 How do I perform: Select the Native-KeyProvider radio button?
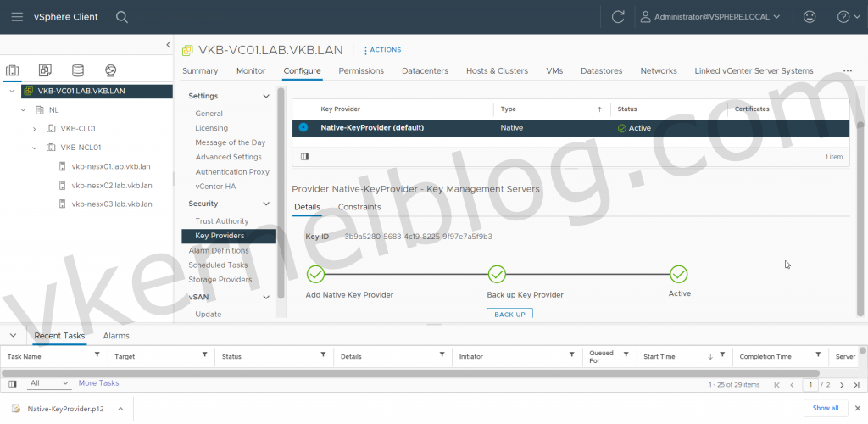(x=303, y=127)
